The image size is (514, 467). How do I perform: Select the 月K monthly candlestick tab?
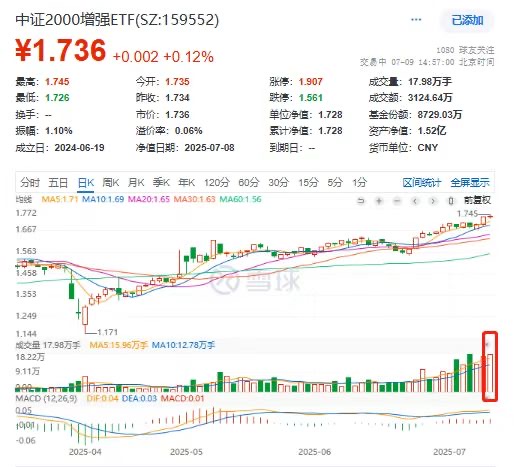tap(136, 183)
